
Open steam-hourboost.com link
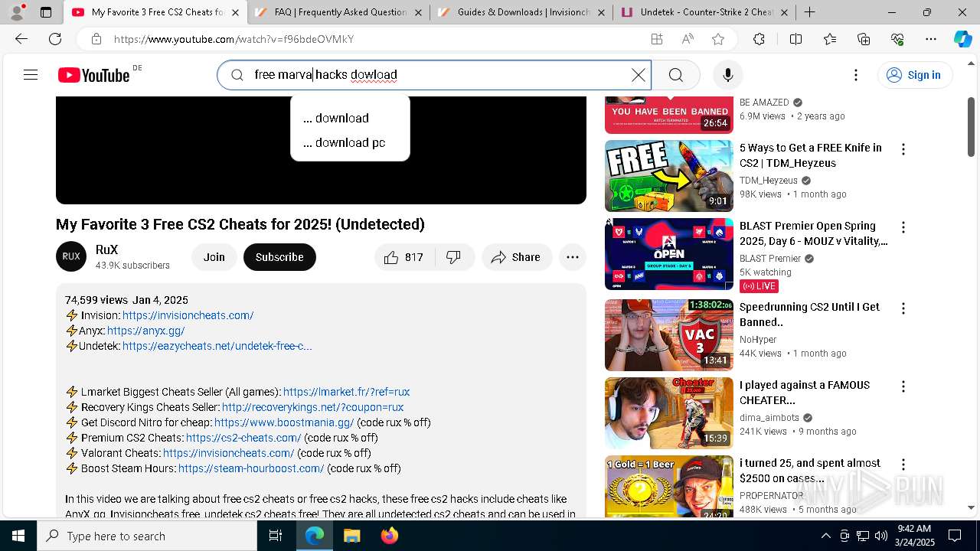pos(251,468)
